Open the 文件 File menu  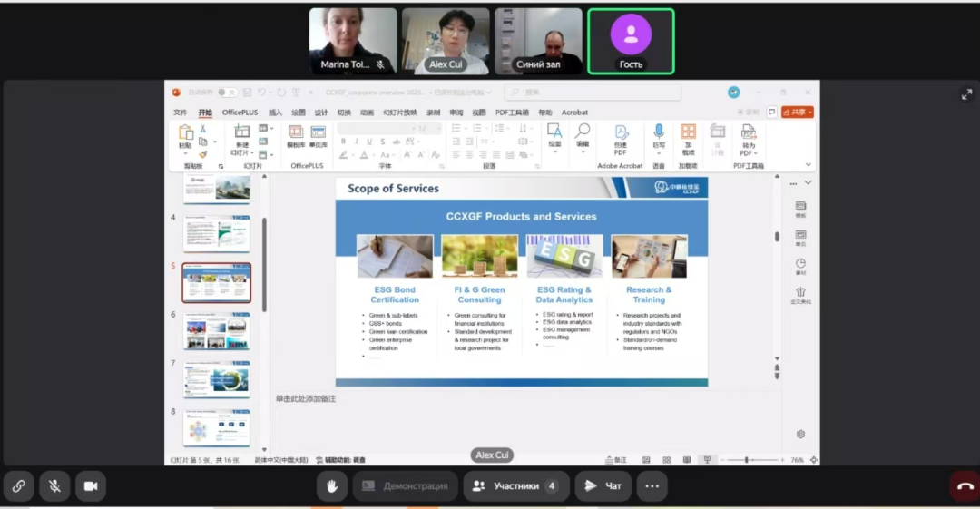[180, 113]
